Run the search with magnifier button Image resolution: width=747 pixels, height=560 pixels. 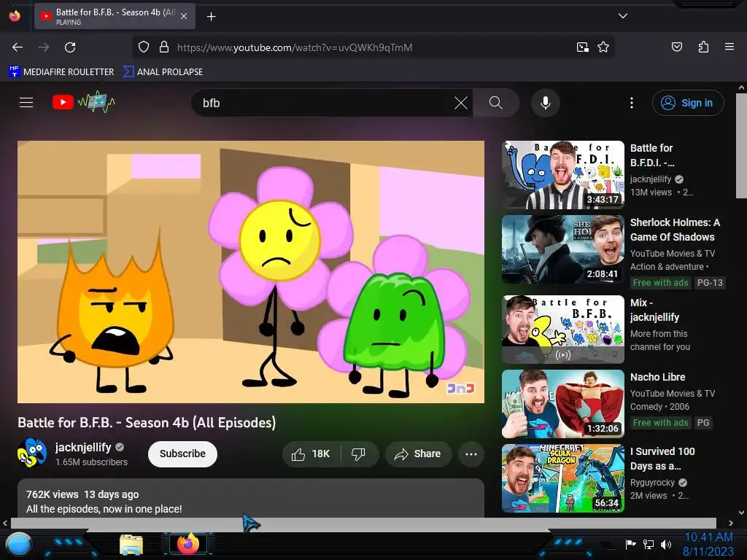tap(496, 103)
